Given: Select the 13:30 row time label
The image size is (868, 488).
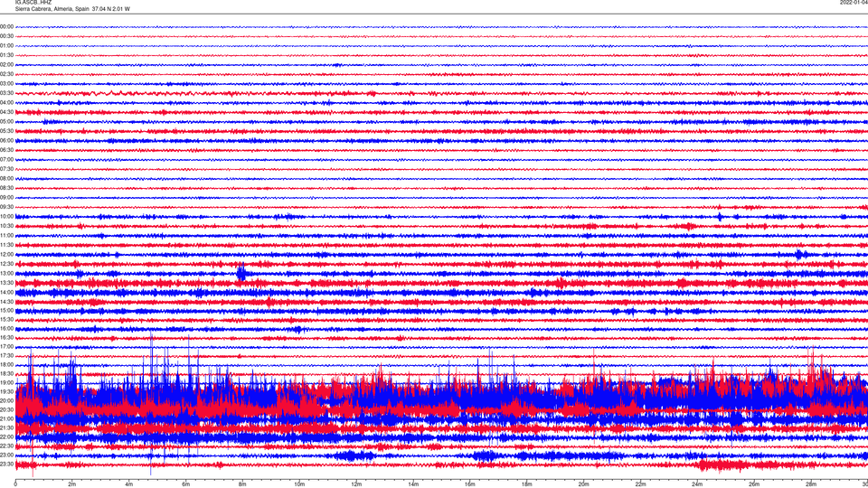Looking at the screenshot, I should (x=6, y=283).
